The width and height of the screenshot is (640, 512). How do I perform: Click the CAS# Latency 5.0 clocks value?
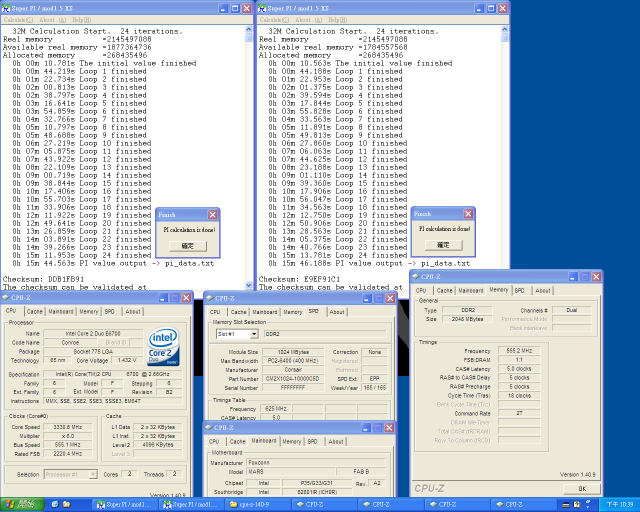pos(519,369)
